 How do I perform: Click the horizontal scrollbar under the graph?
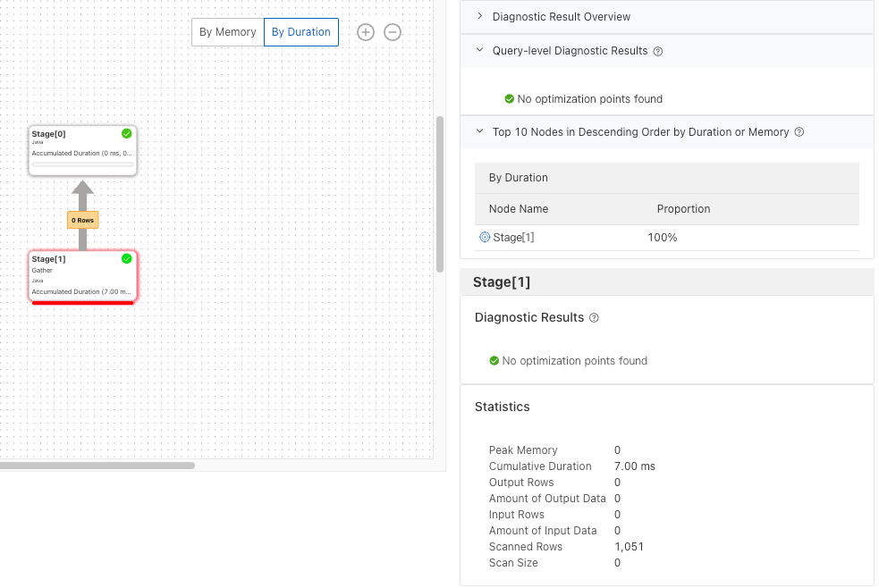[x=97, y=466]
